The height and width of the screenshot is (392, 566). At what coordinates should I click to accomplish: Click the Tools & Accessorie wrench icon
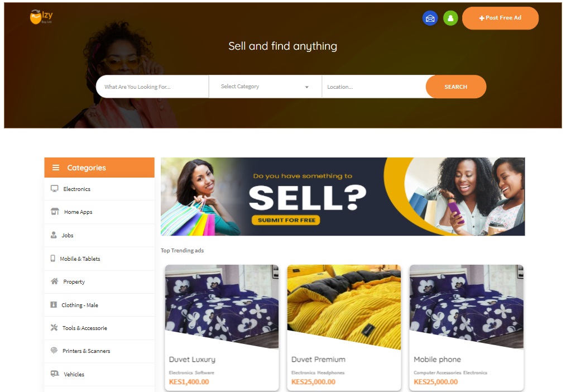(x=54, y=328)
